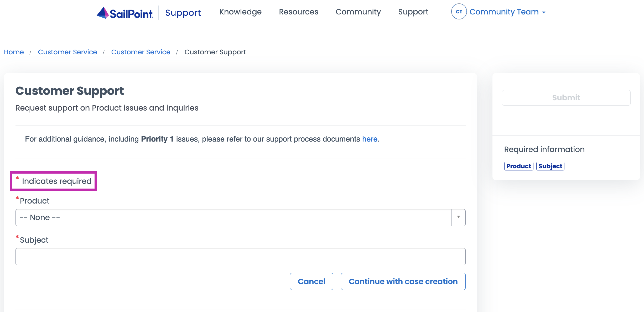
Task: Open the Community navigation item
Action: pyautogui.click(x=358, y=12)
